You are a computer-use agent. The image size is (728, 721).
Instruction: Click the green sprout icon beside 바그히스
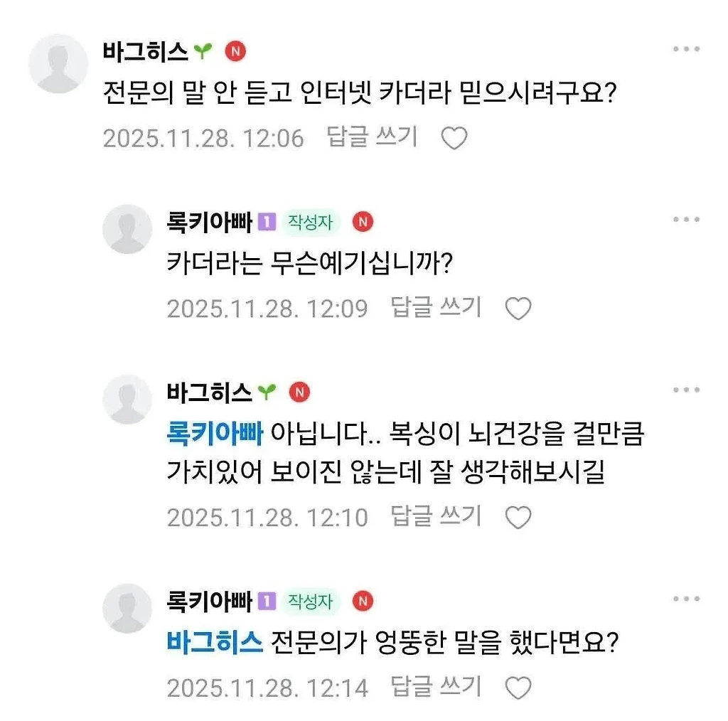tap(201, 51)
